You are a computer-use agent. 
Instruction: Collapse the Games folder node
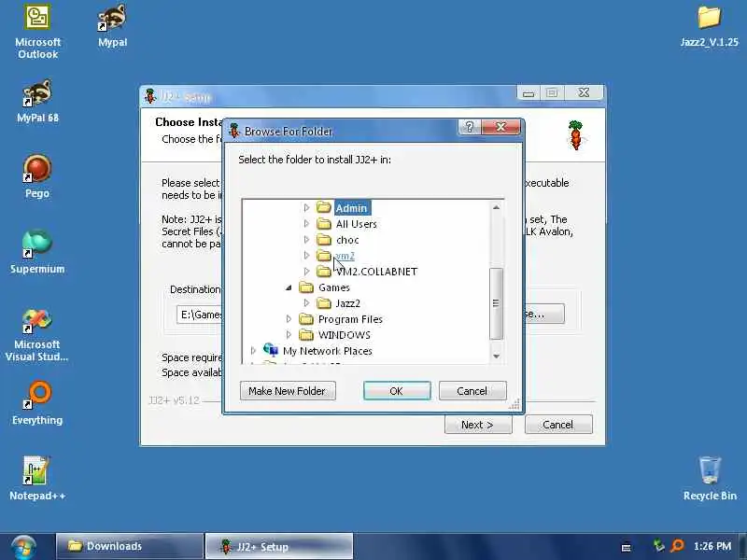289,287
